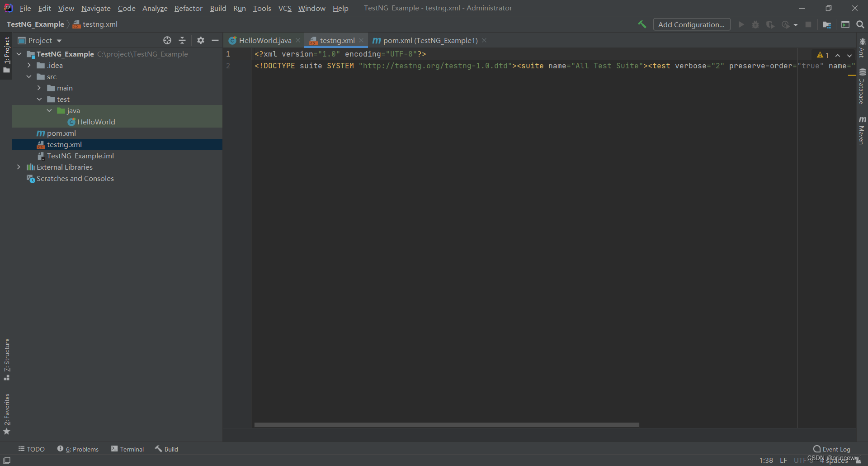Open the Tools menu
The height and width of the screenshot is (466, 868).
[262, 8]
